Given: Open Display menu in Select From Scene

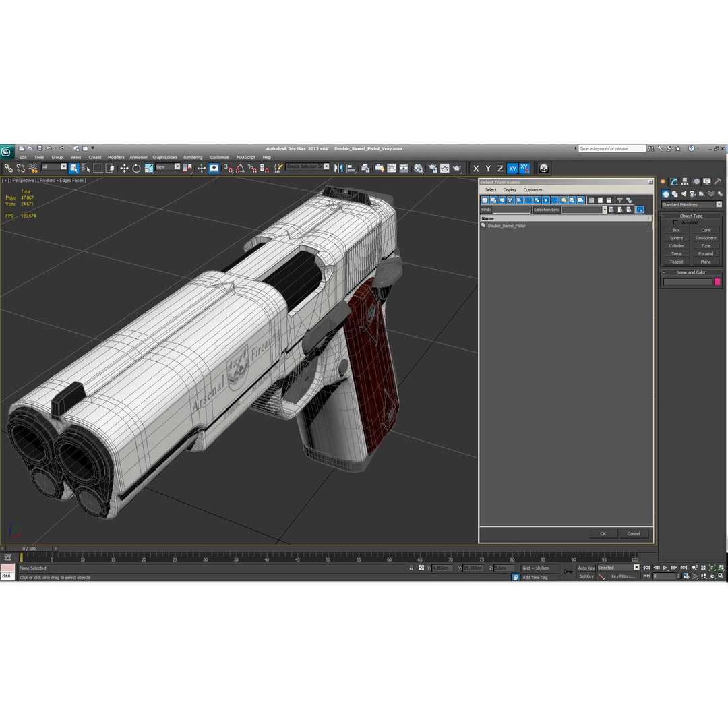Looking at the screenshot, I should 510,190.
